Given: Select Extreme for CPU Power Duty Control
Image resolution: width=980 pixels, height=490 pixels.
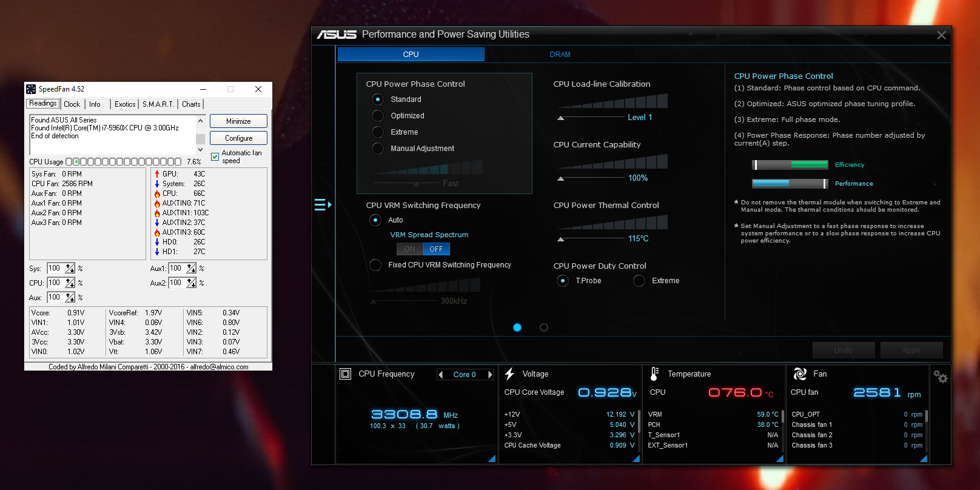Looking at the screenshot, I should click(x=639, y=281).
